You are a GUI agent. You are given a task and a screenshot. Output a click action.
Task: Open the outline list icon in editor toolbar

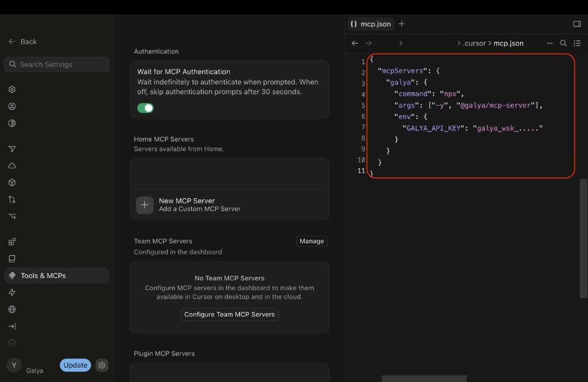pos(577,43)
